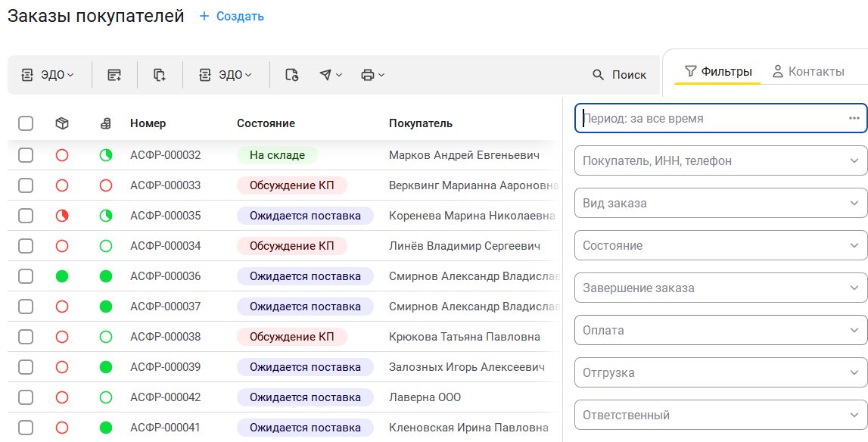Open order number АСФР-000037

[166, 307]
